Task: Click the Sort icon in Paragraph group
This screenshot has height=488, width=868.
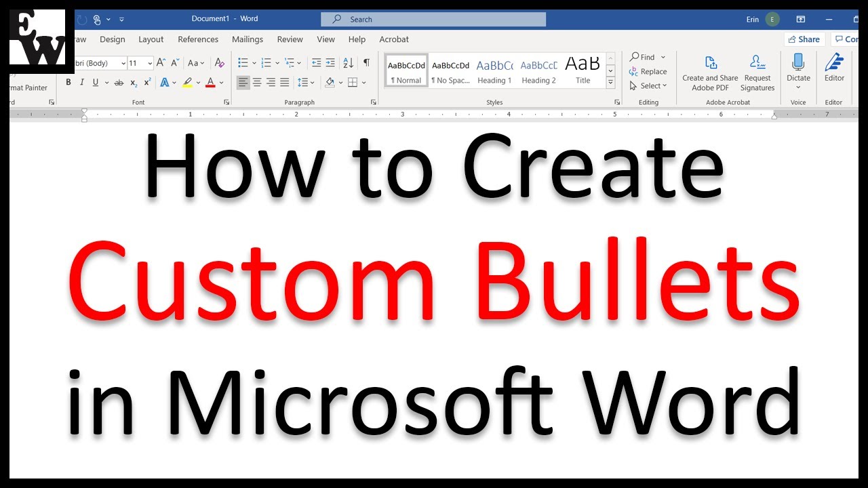Action: click(x=349, y=62)
